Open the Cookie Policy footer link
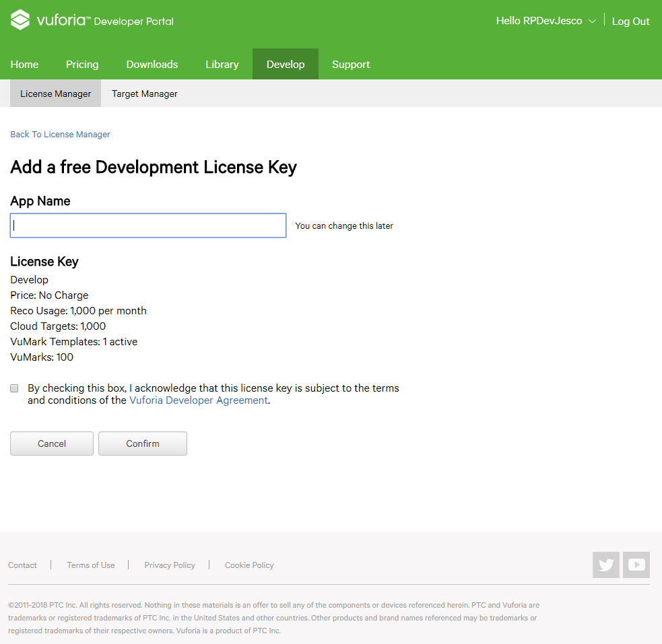662x644 pixels. [x=249, y=565]
